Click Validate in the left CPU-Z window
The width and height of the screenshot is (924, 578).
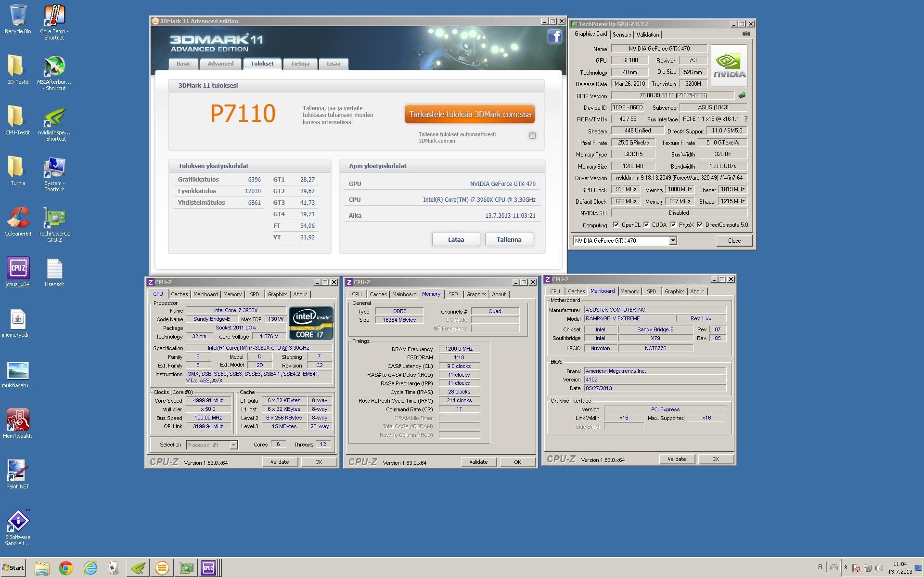[x=280, y=462]
